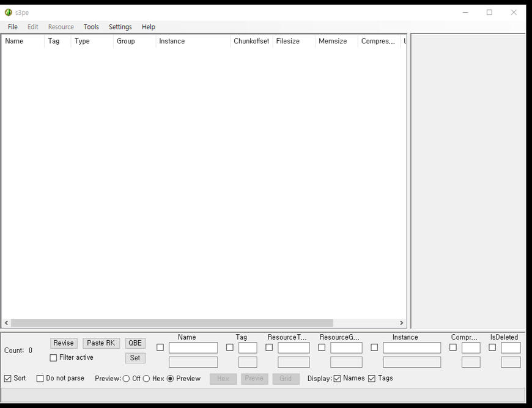Screen dimensions: 532x408
Task: Open the File menu
Action: click(x=13, y=27)
